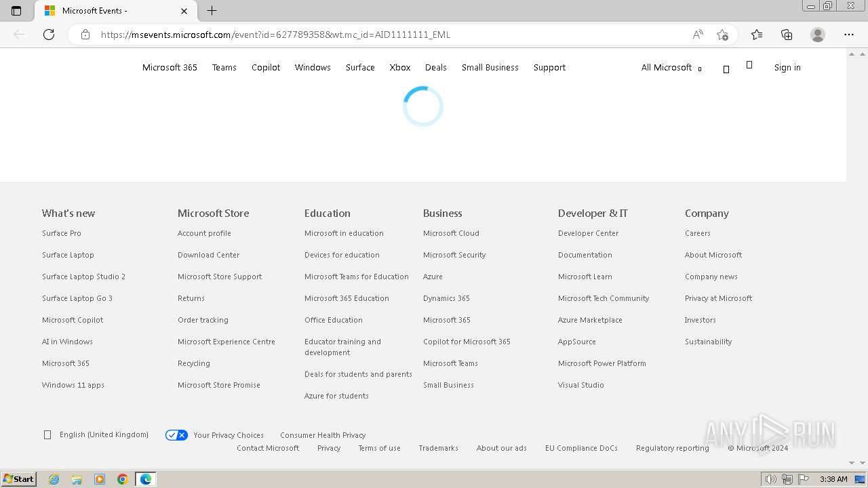
Task: Open the Small Business nav item
Action: 490,67
